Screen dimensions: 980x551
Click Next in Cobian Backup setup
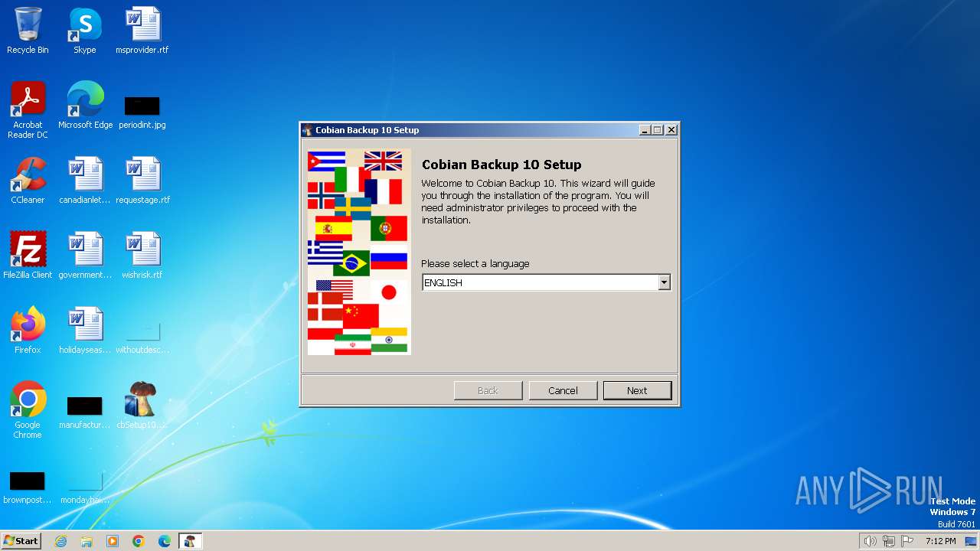point(637,390)
